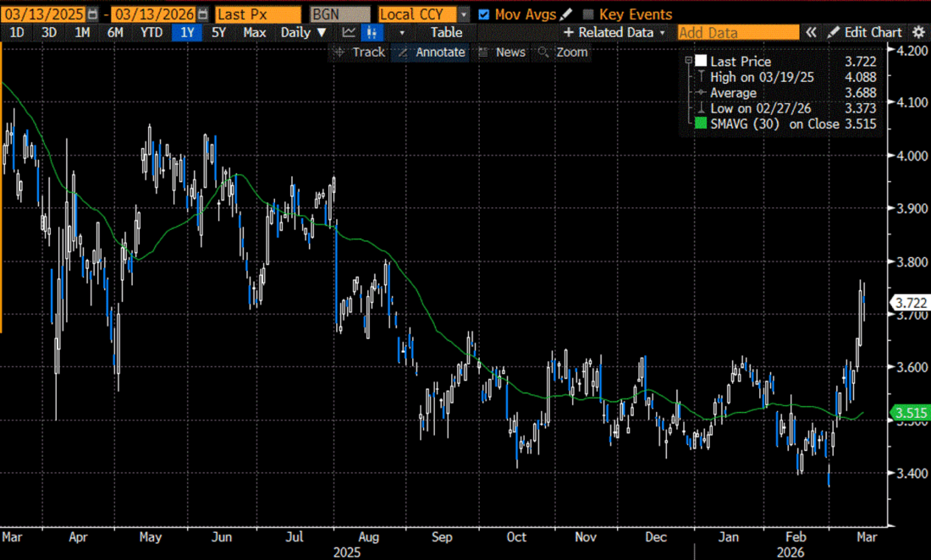
Task: Switch to YTD time range
Action: point(151,32)
